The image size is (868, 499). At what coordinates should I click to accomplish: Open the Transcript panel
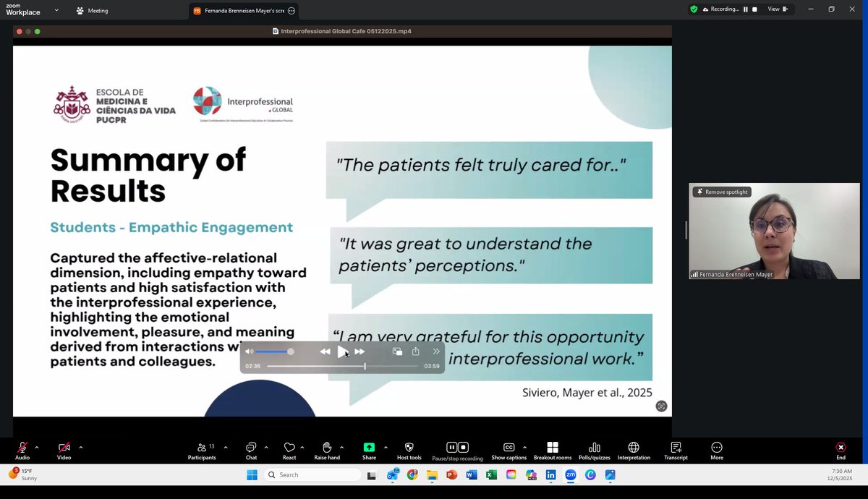676,451
